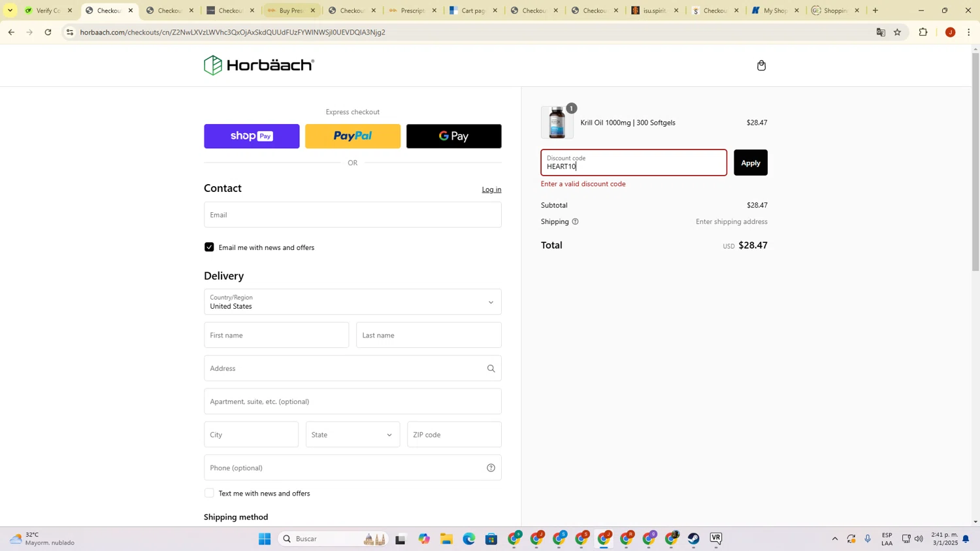Screen dimensions: 980x551
Task: Click the Last name field
Action: pyautogui.click(x=429, y=336)
